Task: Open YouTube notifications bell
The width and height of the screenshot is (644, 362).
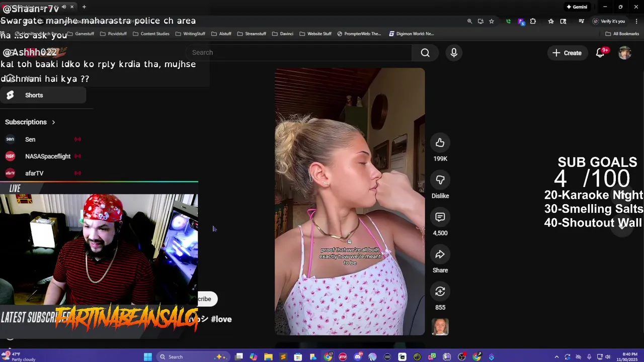Action: (x=600, y=53)
